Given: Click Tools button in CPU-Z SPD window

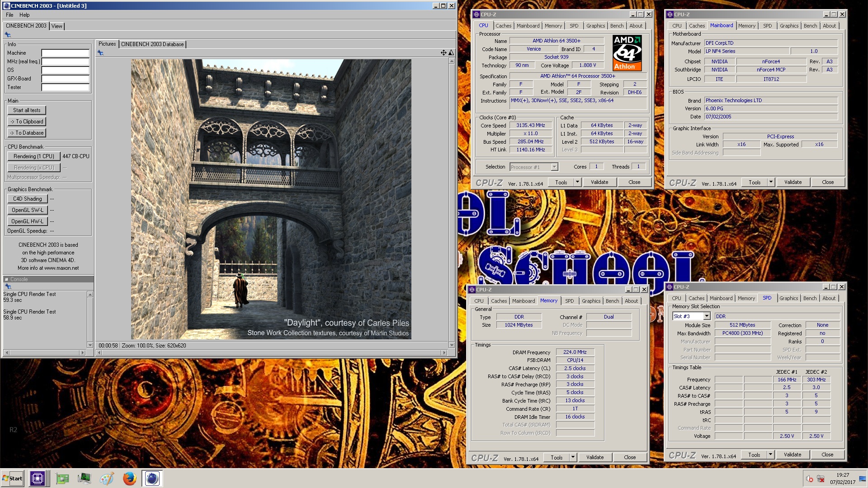Looking at the screenshot, I should 754,455.
